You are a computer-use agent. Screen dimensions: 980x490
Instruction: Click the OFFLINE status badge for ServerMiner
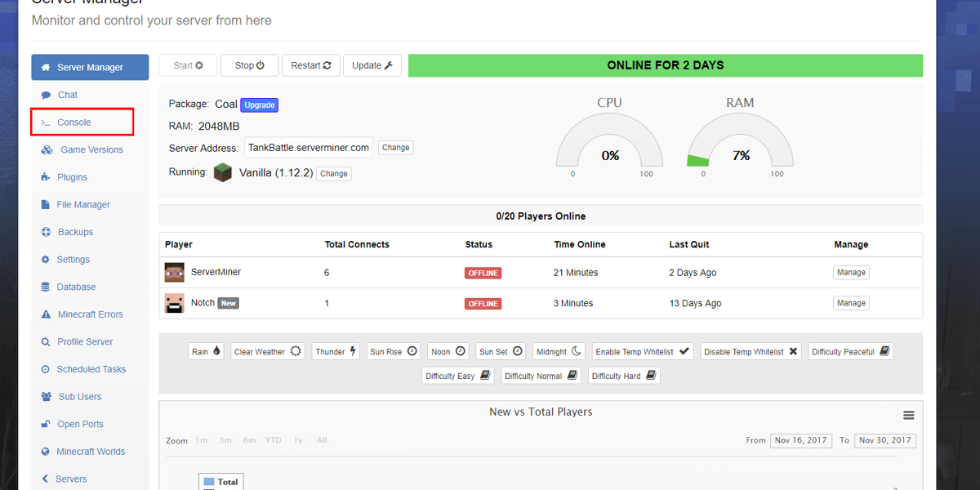click(483, 273)
